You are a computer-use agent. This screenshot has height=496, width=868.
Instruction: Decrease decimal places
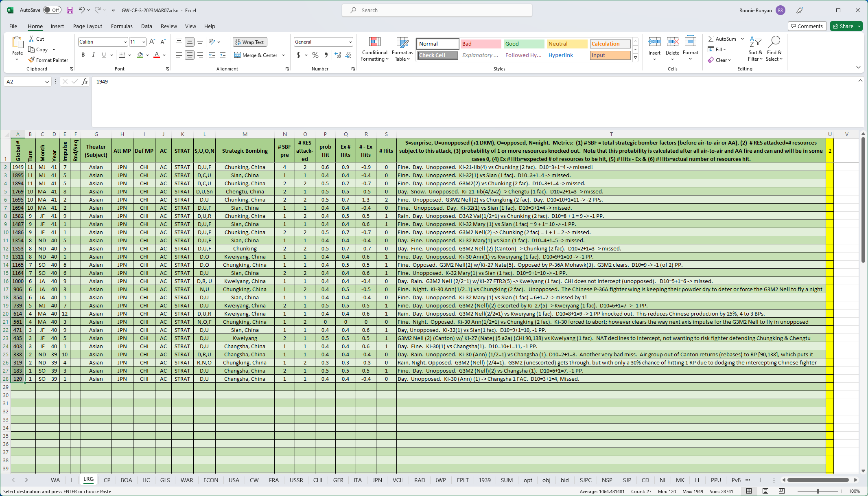tap(349, 55)
